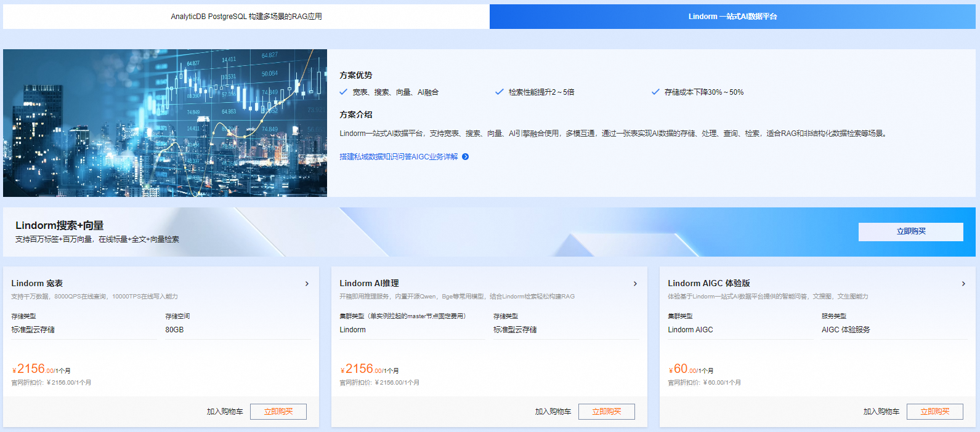Click ¥2156 price on Lindorm AI推理 card
Image resolution: width=980 pixels, height=432 pixels.
tap(369, 369)
